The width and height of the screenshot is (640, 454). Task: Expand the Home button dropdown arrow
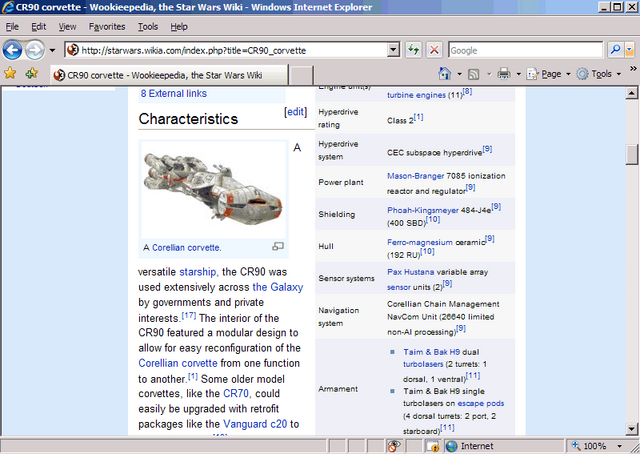[459, 74]
